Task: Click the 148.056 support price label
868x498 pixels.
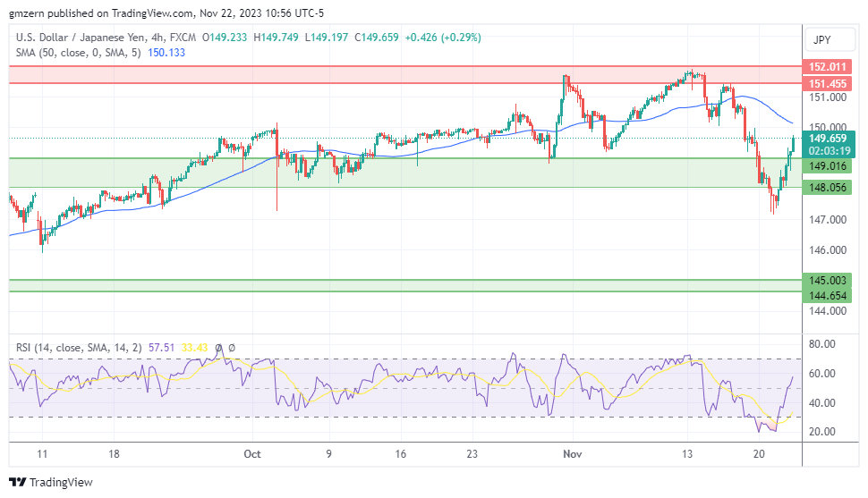Action: point(827,188)
